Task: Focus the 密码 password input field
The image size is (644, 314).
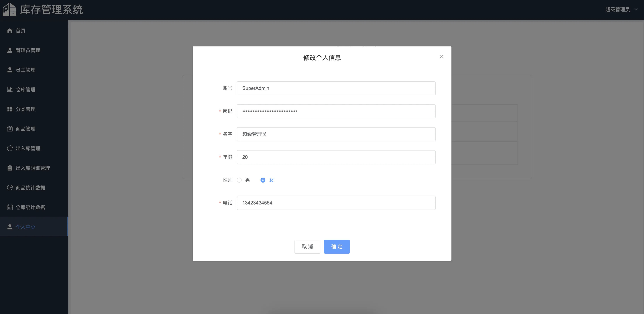Action: (x=336, y=111)
